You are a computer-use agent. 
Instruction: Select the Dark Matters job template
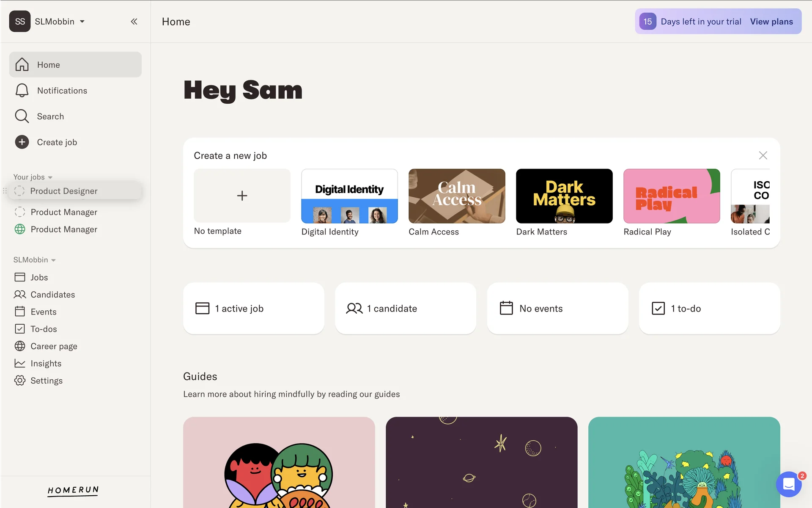[x=564, y=196]
